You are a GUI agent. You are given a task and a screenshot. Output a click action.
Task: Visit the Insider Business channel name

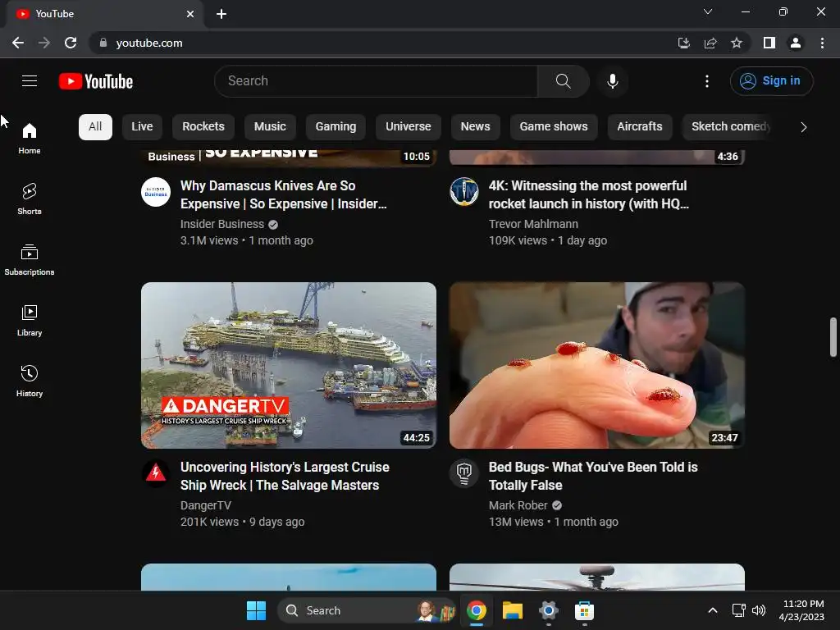tap(222, 224)
